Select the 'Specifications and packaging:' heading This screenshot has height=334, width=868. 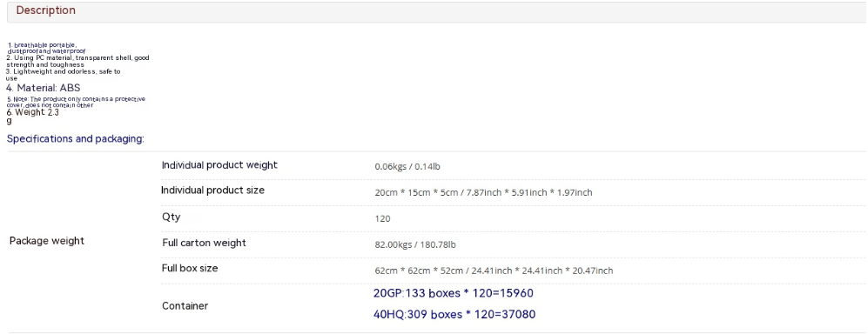tap(75, 139)
